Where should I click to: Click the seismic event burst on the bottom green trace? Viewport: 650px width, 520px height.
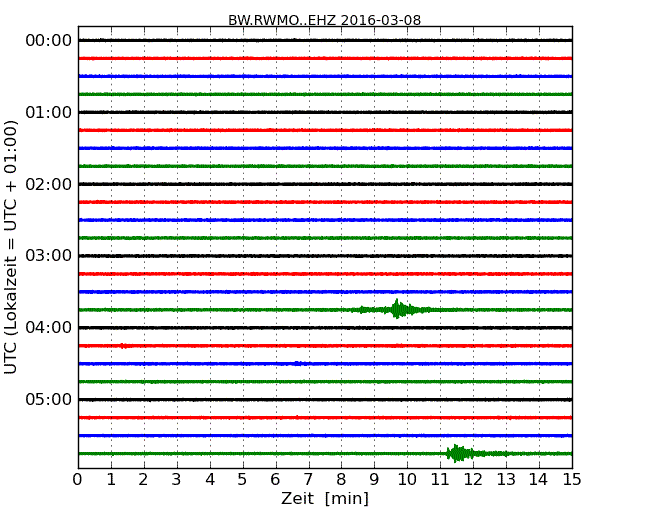pos(460,453)
